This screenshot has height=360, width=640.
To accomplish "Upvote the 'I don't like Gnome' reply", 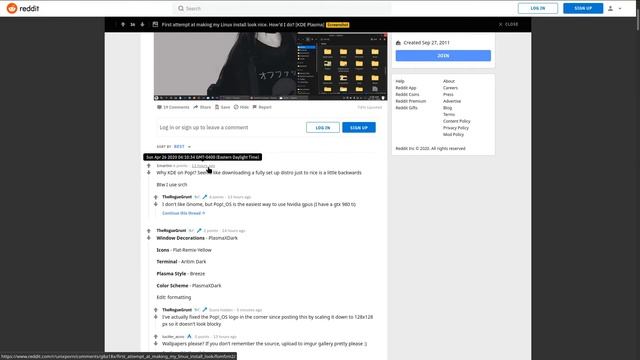I will (156, 197).
